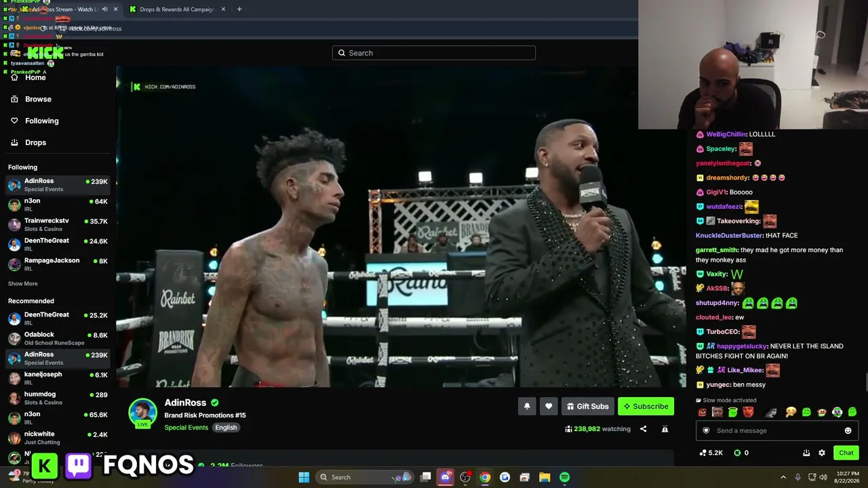
Task: Click KnuckleDusterBuster username in chat
Action: [729, 235]
